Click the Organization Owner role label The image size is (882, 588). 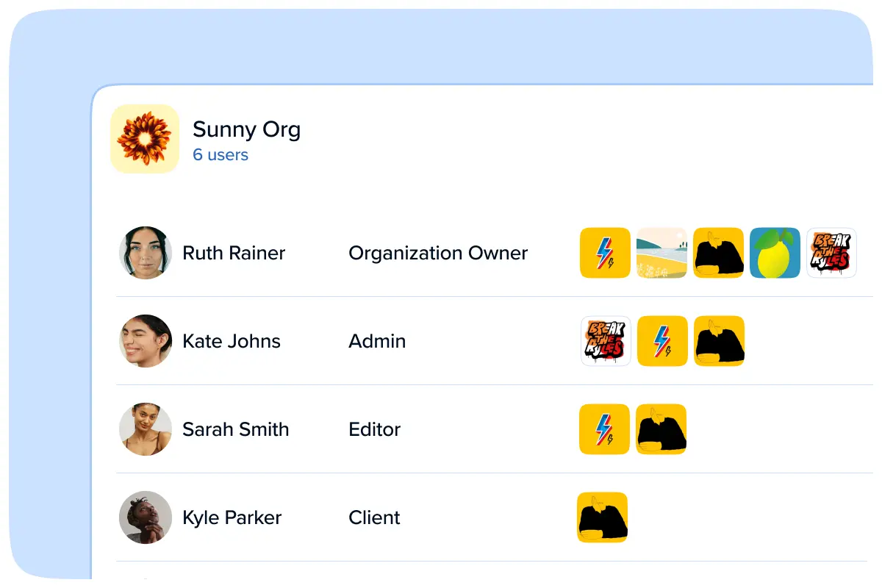coord(438,253)
